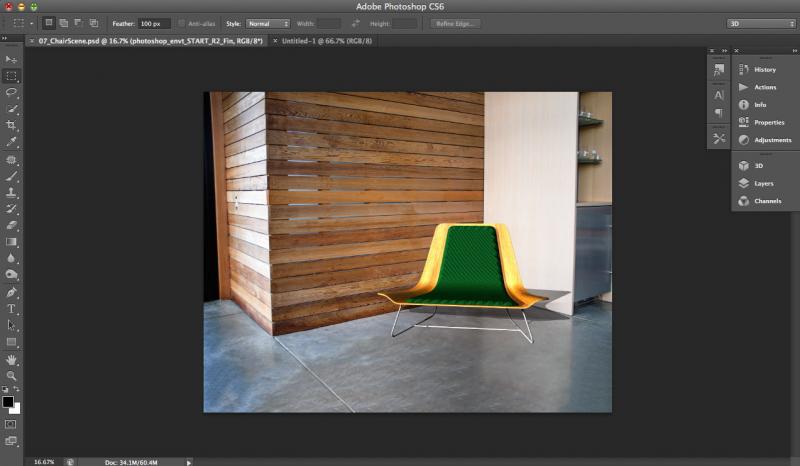Viewport: 800px width, 466px height.
Task: Toggle Quick Mask mode
Action: tap(12, 424)
